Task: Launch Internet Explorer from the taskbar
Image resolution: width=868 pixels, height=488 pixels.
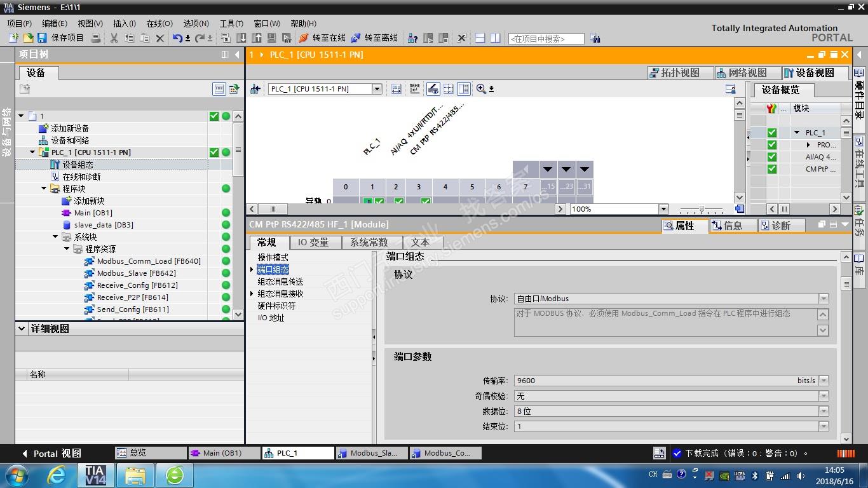Action: point(57,475)
